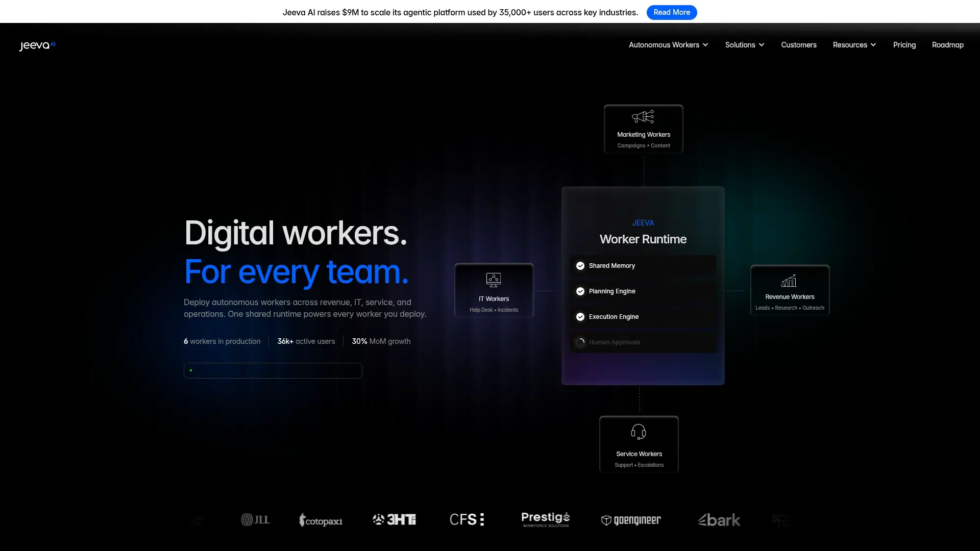Click the 30% MoM growth stat
Viewport: 980px width, 551px height.
(x=381, y=341)
